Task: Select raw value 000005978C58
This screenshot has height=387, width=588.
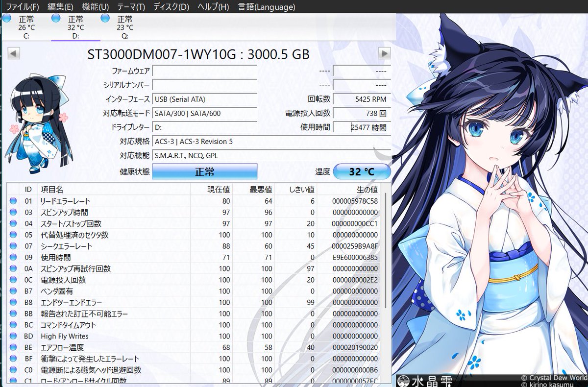Action: (355, 201)
